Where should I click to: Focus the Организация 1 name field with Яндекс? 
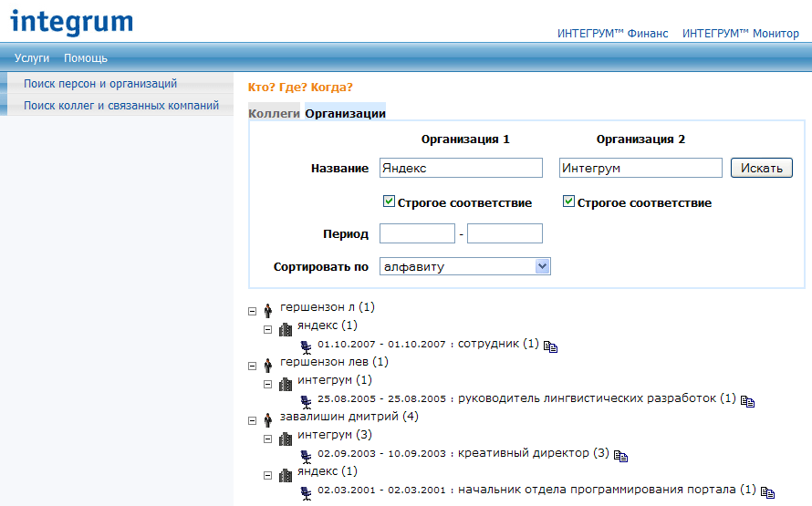click(x=461, y=168)
